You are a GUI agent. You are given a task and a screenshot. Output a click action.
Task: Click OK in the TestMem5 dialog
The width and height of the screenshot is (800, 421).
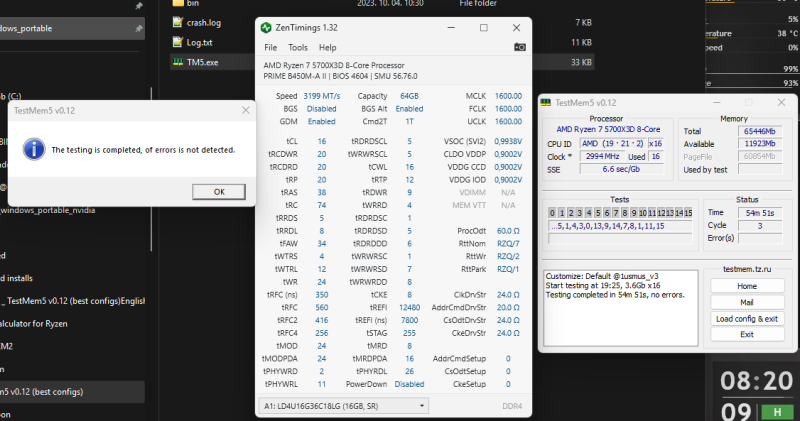click(x=219, y=192)
